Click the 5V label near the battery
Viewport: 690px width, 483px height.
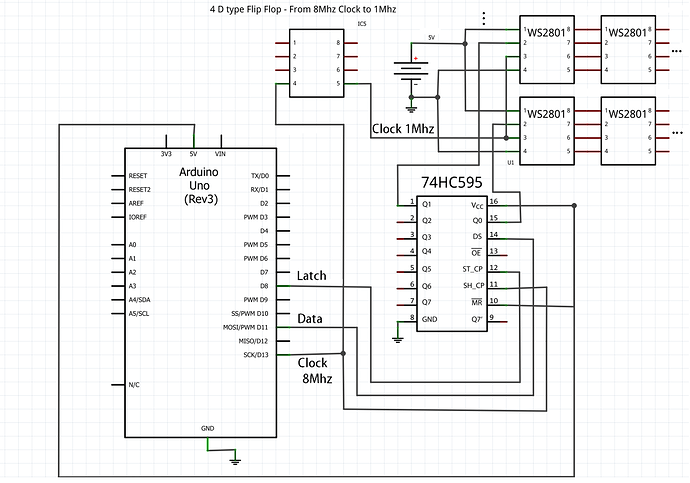[431, 38]
